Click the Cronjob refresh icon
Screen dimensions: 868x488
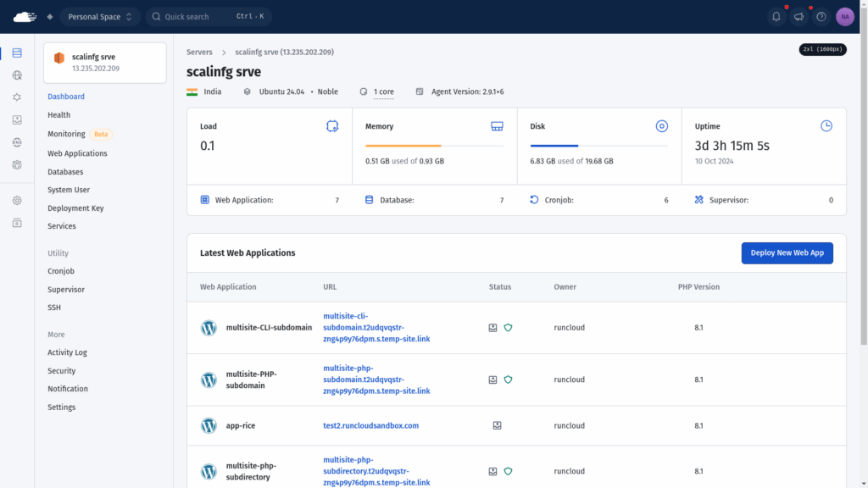534,200
